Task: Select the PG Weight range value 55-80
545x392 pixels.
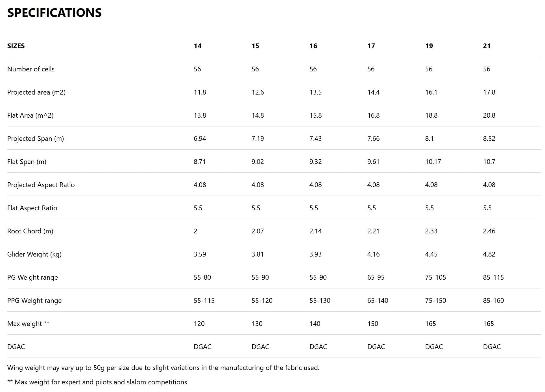Action: pos(202,277)
